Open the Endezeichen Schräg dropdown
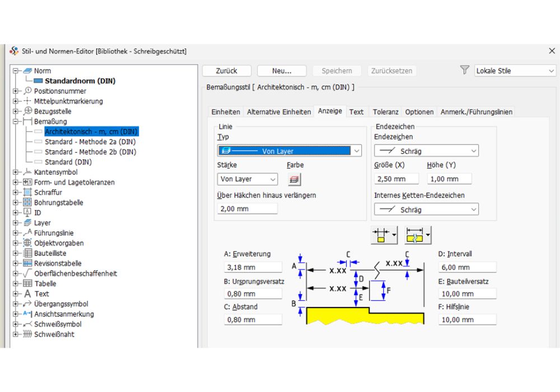This screenshot has height=392, width=560. pyautogui.click(x=474, y=150)
